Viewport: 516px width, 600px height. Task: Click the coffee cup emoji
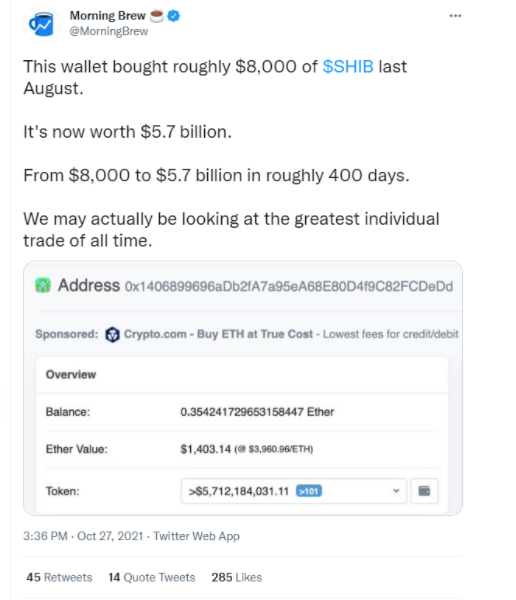[x=157, y=16]
